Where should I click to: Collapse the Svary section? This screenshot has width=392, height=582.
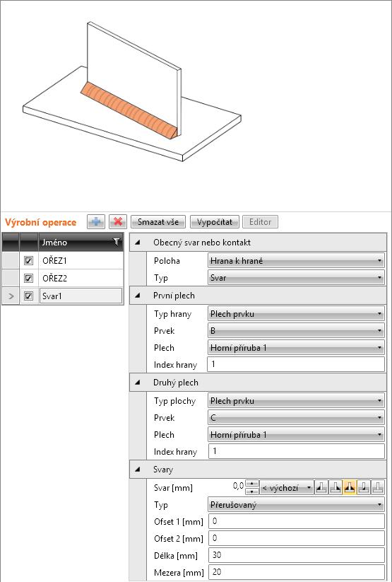tap(138, 469)
